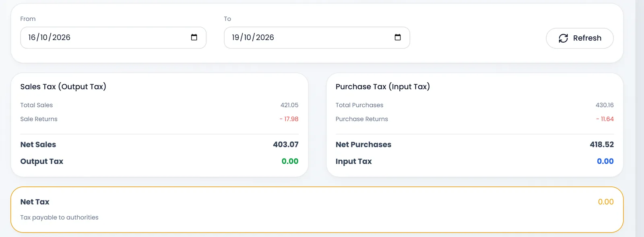The width and height of the screenshot is (644, 237).
Task: Click the Total Sales label
Action: (37, 105)
